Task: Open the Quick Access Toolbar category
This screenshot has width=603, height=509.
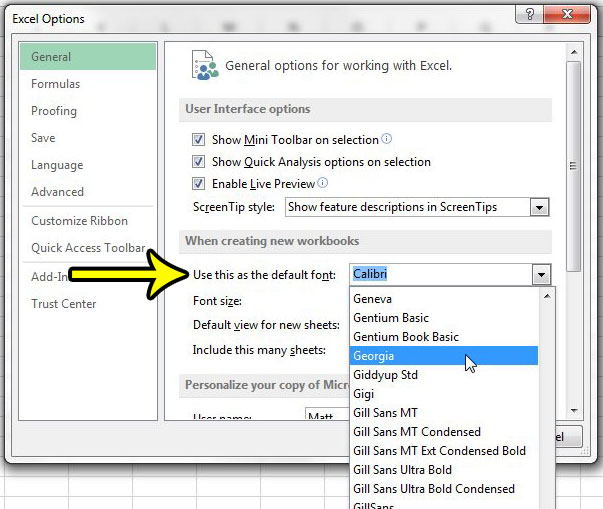Action: pos(88,248)
